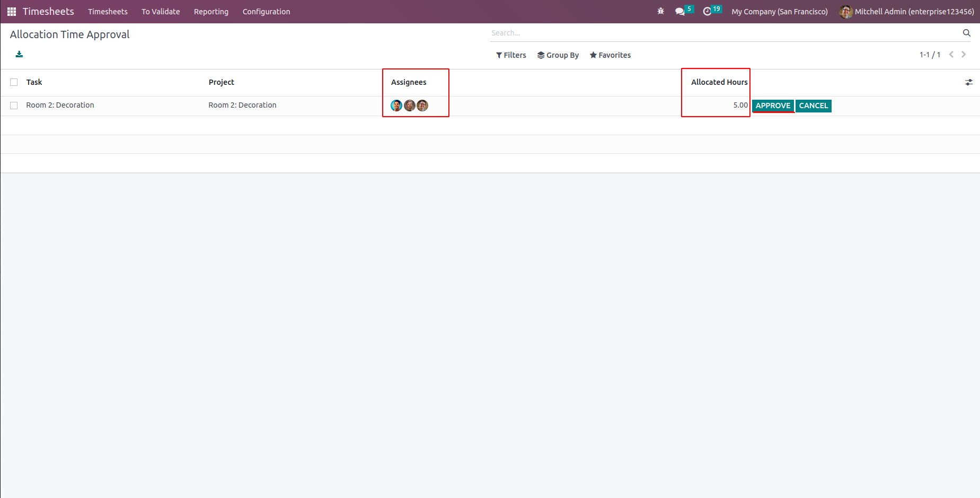Viewport: 980px width, 498px height.
Task: Go to previous page arrow
Action: coord(951,55)
